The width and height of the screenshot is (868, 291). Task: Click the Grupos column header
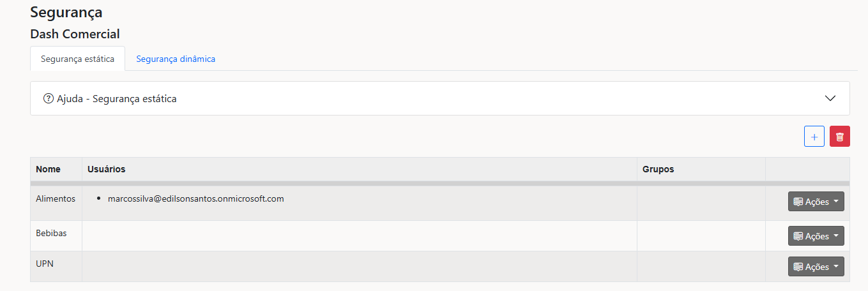tap(658, 169)
